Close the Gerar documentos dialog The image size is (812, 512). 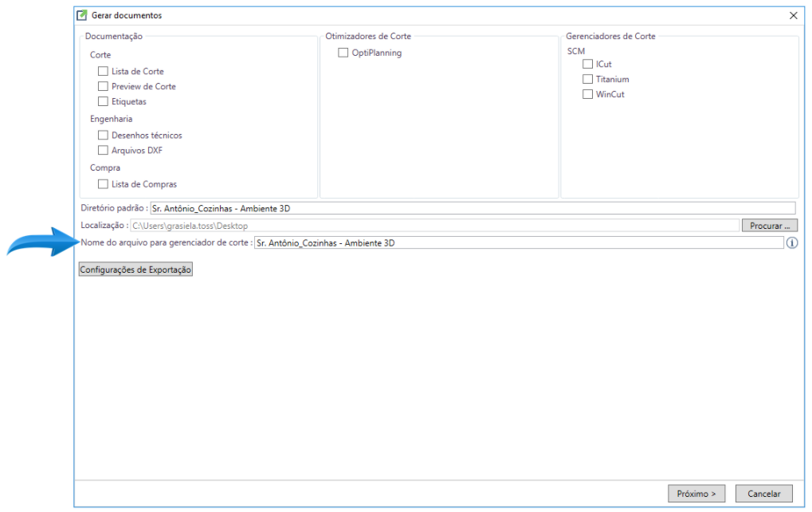pyautogui.click(x=794, y=15)
